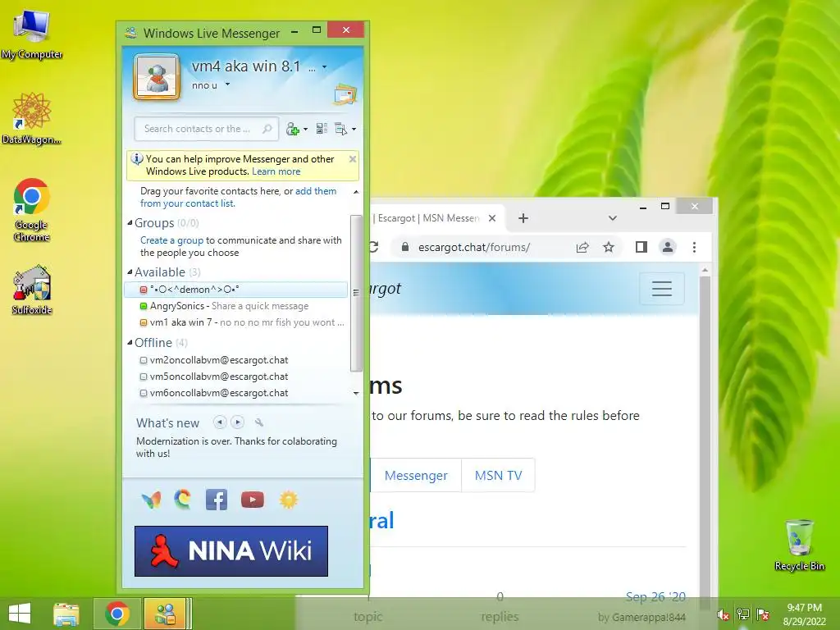Open the Learn more link
The height and width of the screenshot is (630, 840).
pyautogui.click(x=276, y=171)
